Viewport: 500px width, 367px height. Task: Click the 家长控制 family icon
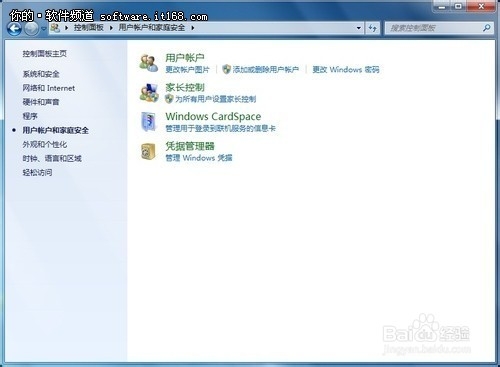149,92
